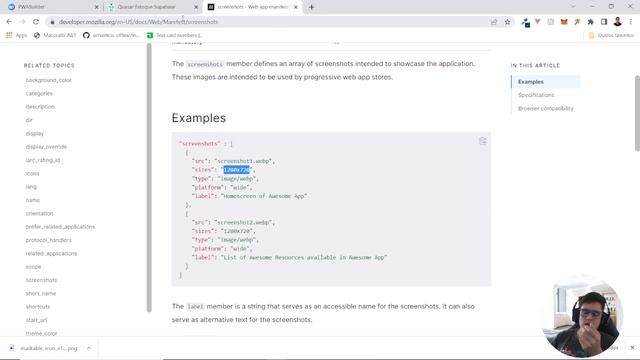Screen dimensions: 640x360
Task: Open the Test card numbers bookmark
Action: (x=175, y=36)
